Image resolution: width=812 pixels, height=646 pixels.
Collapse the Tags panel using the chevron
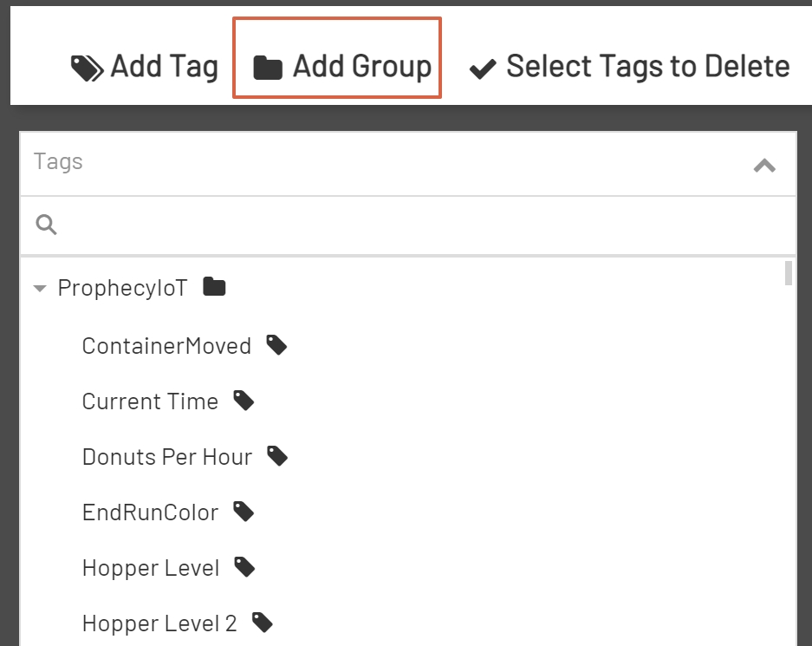[763, 164]
